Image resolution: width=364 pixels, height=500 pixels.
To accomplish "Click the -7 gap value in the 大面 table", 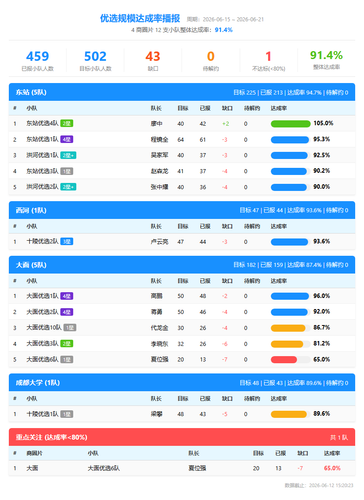I will [x=225, y=360].
